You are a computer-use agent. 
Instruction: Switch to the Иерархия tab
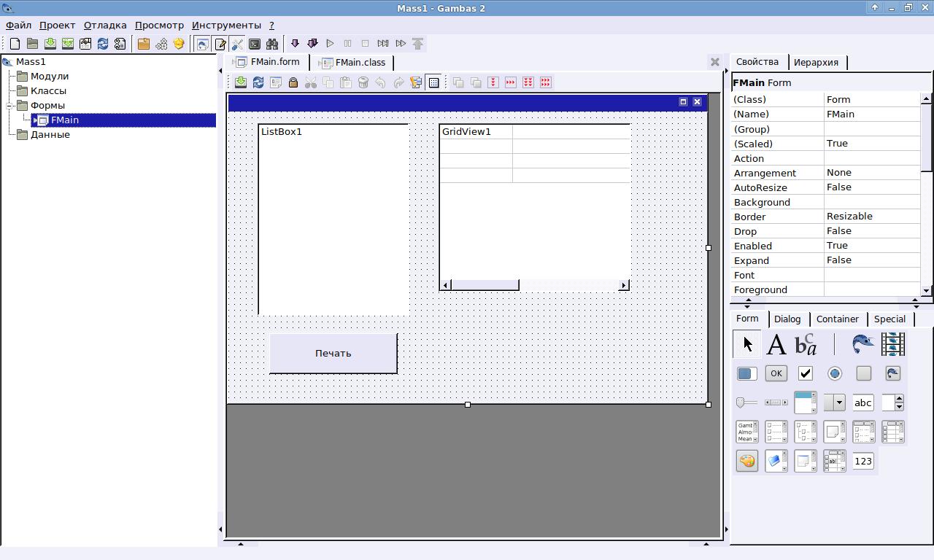tap(816, 63)
